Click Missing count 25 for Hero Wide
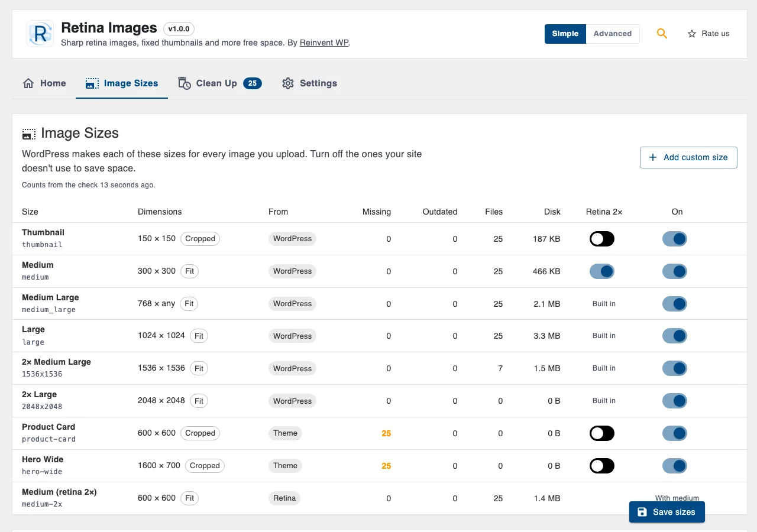Screen dimensions: 757x532 click(386, 466)
